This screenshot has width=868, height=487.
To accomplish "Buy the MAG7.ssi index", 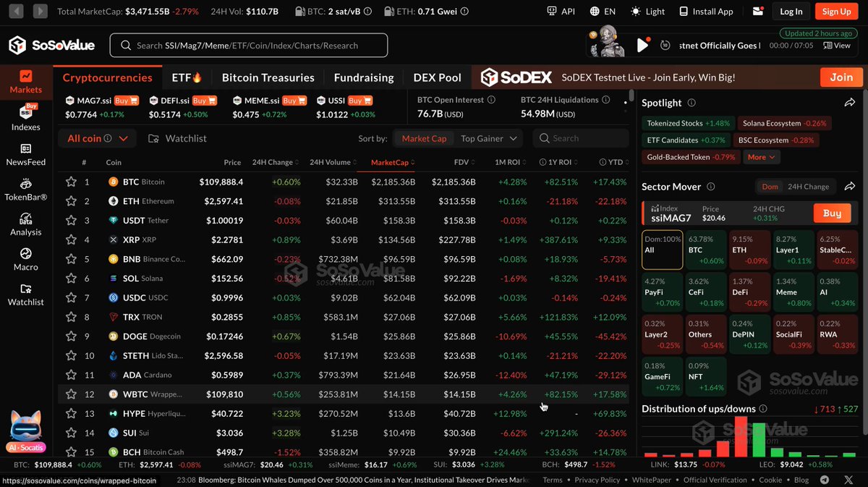I will (x=126, y=101).
